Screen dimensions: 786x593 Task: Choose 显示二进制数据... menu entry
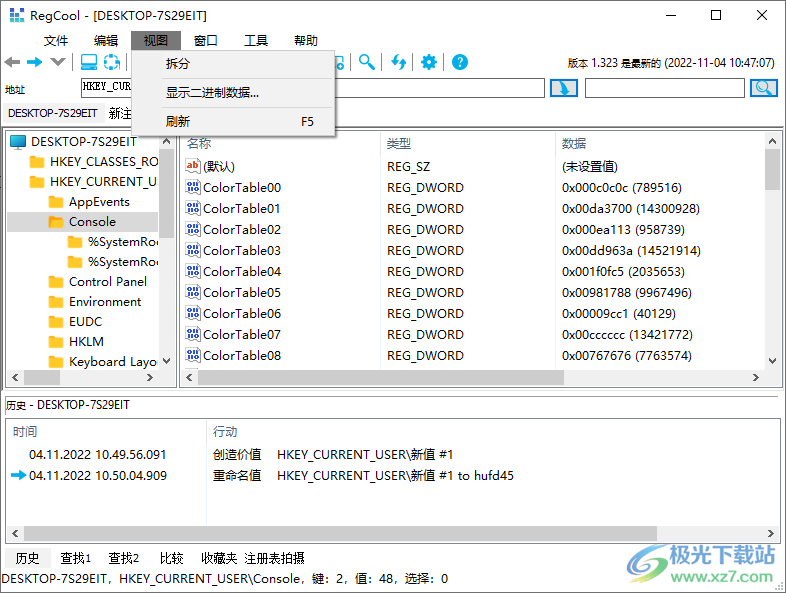pos(233,93)
